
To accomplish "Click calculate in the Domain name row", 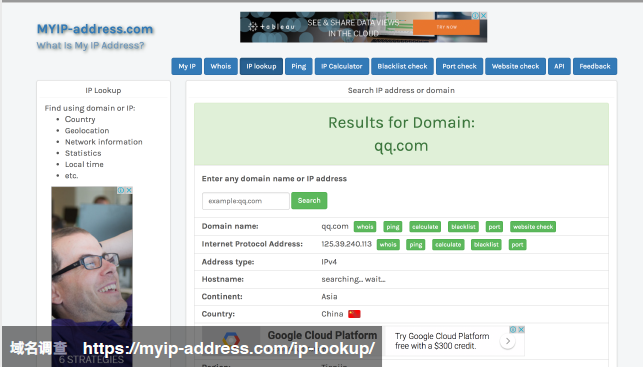I will pos(425,227).
